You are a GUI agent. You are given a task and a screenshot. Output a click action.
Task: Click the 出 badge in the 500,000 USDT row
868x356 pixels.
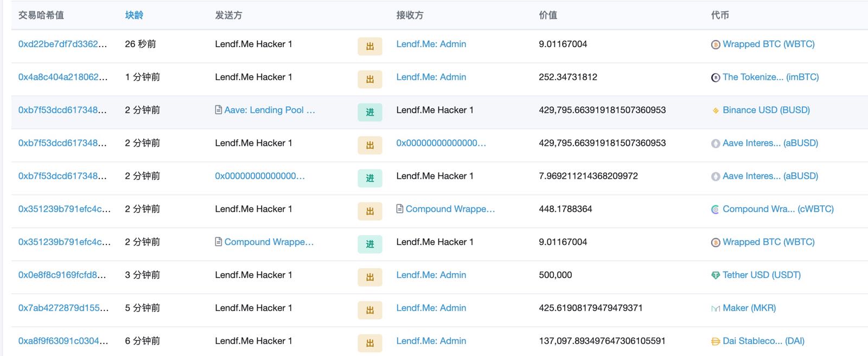point(370,277)
